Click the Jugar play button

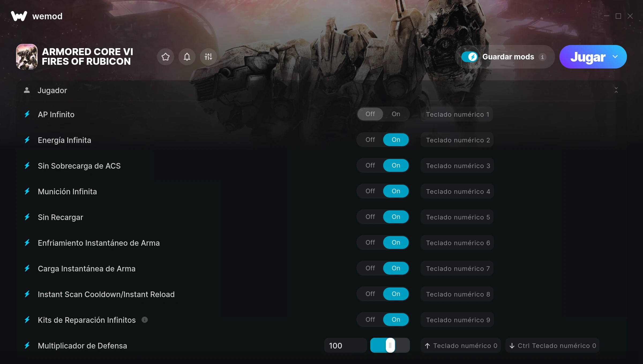pyautogui.click(x=588, y=57)
